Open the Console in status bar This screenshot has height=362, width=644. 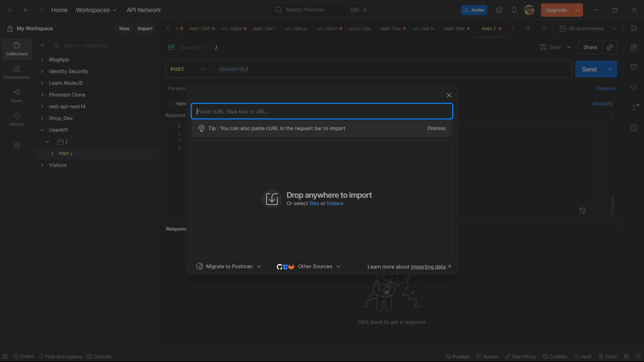click(x=99, y=357)
